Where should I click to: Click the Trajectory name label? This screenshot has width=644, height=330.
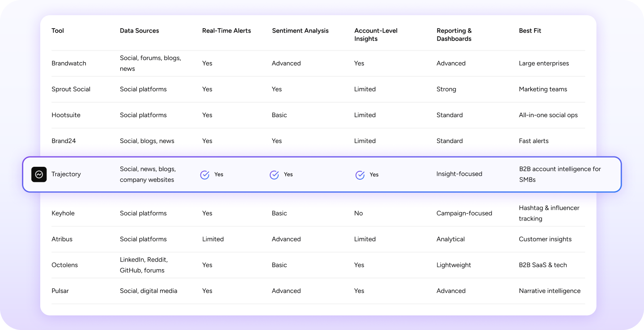(x=66, y=174)
